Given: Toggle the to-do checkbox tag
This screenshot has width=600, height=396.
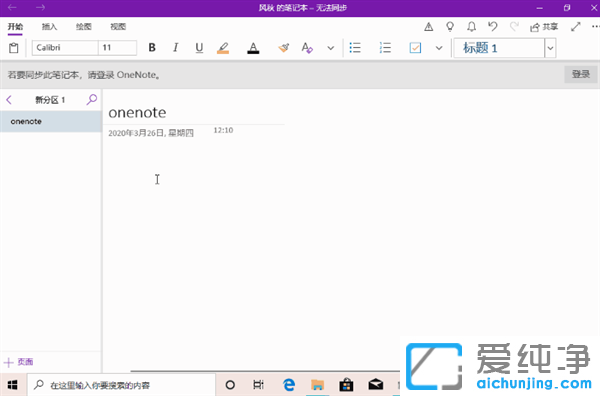Looking at the screenshot, I should pyautogui.click(x=415, y=48).
